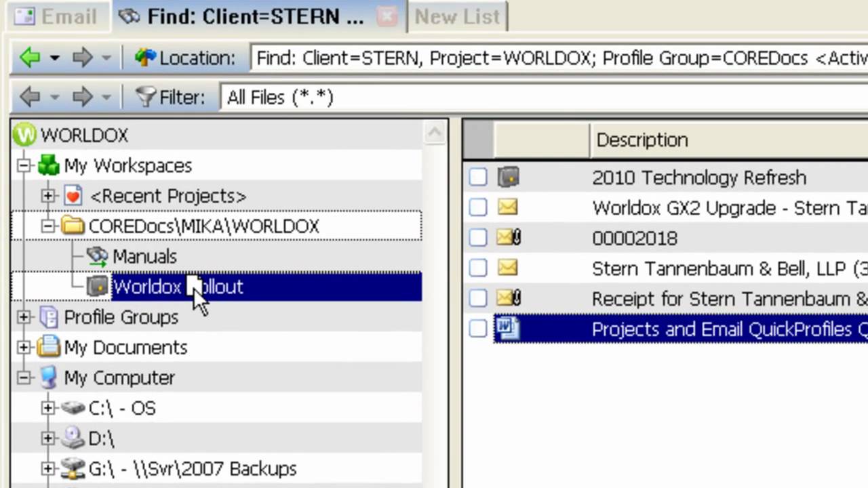The width and height of the screenshot is (868, 488).
Task: Sort by the Description column header
Action: (x=728, y=140)
